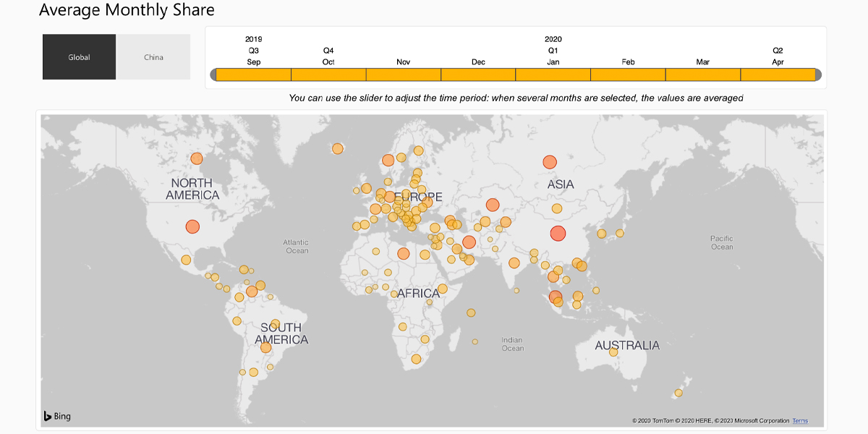
Task: Switch to the China view
Action: (x=153, y=57)
